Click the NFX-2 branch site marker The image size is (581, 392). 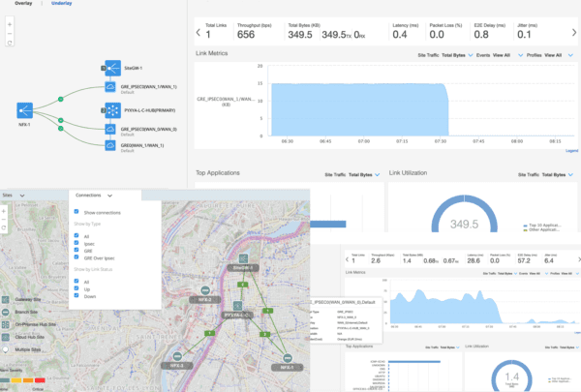[204, 290]
